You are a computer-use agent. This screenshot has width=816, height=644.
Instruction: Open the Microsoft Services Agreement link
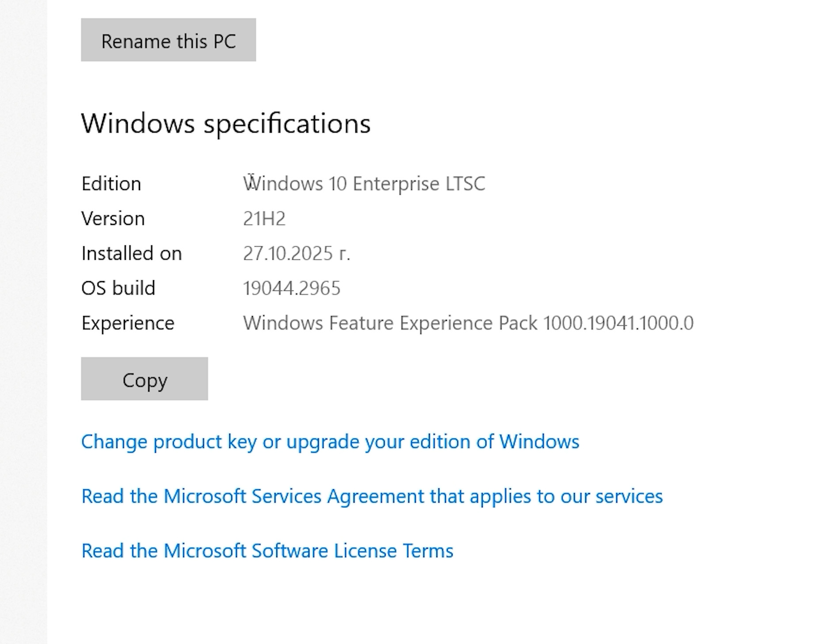point(372,496)
